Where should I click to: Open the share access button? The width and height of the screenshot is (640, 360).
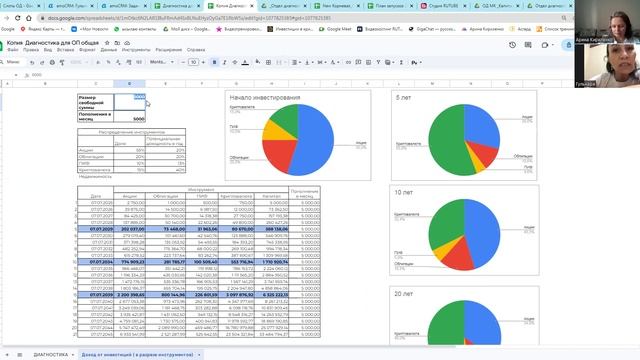coord(568,45)
